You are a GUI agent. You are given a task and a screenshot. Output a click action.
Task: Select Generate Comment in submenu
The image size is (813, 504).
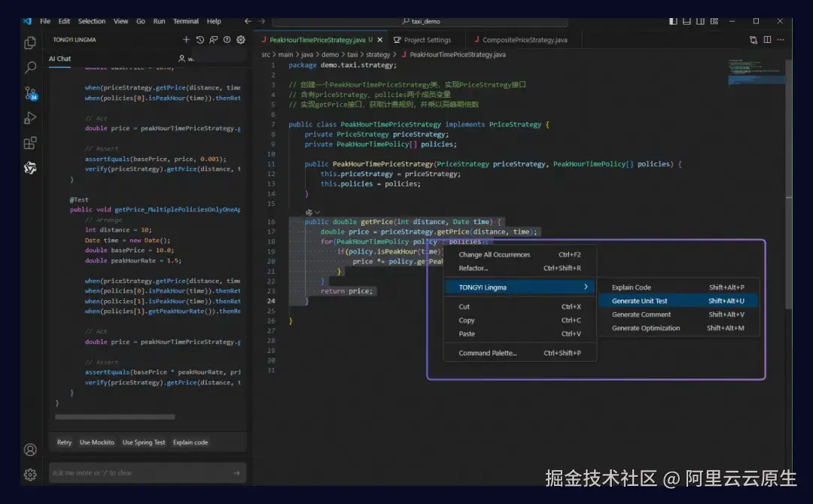click(x=678, y=314)
